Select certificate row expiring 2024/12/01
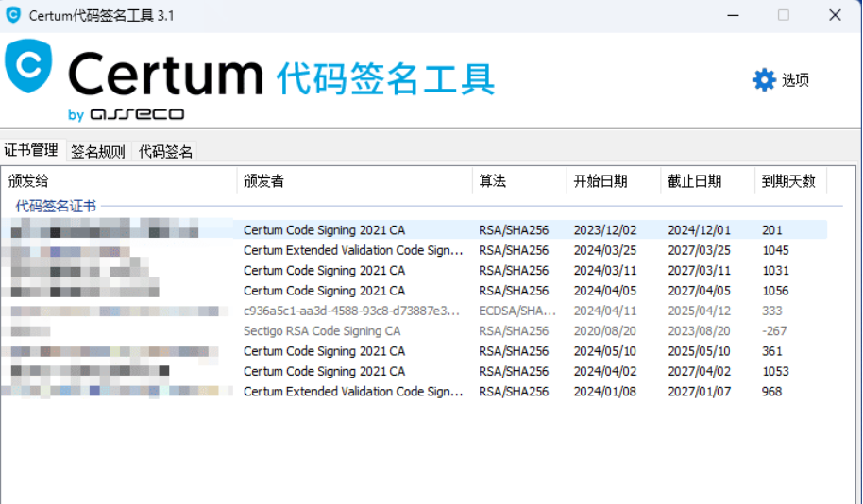Screen dimensions: 863x504 tap(414, 230)
